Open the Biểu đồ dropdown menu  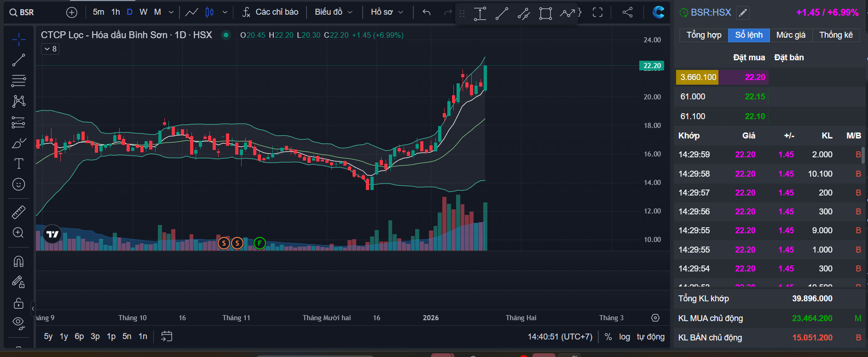334,12
